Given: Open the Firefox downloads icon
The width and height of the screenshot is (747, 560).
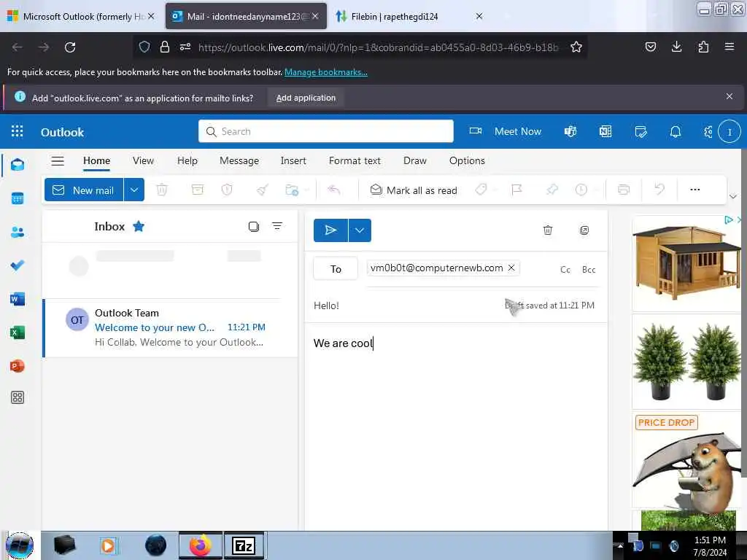Looking at the screenshot, I should [x=676, y=47].
